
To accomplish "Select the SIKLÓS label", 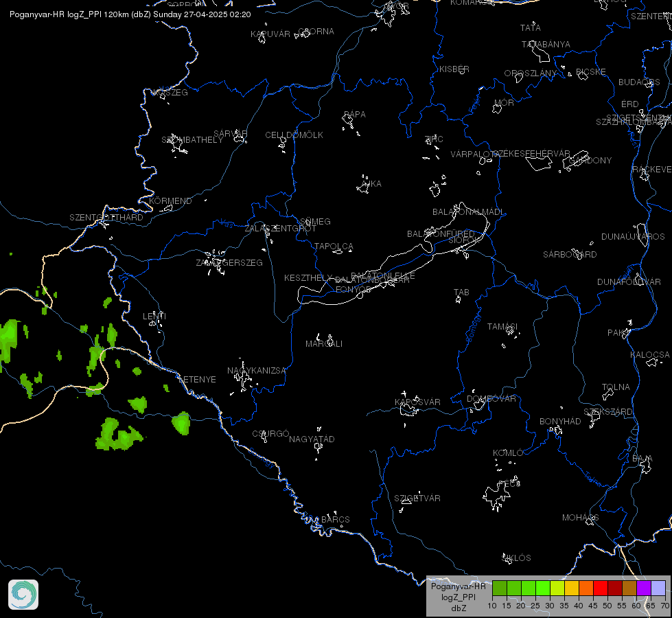I will click(516, 558).
